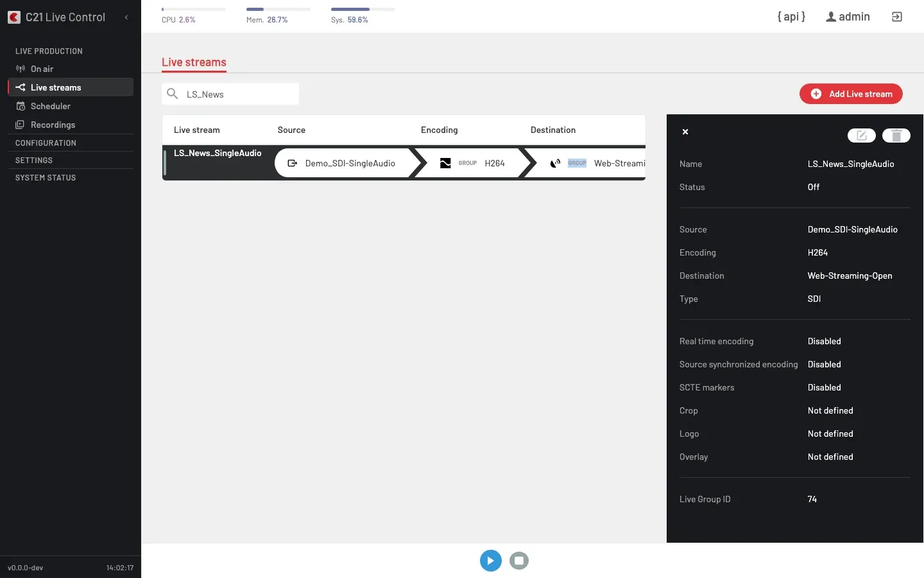The width and height of the screenshot is (924, 578).
Task: Click the On air broadcast icon
Action: click(21, 69)
